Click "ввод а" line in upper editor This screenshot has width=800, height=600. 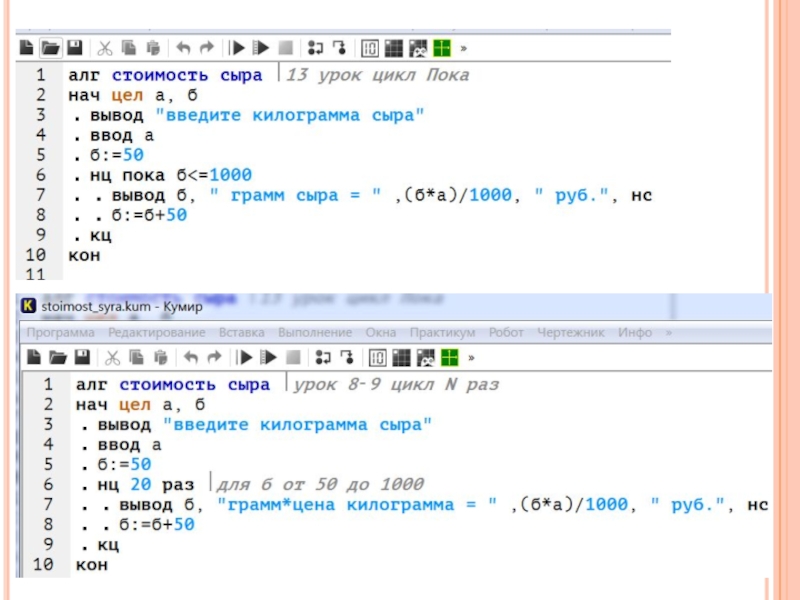click(x=122, y=135)
